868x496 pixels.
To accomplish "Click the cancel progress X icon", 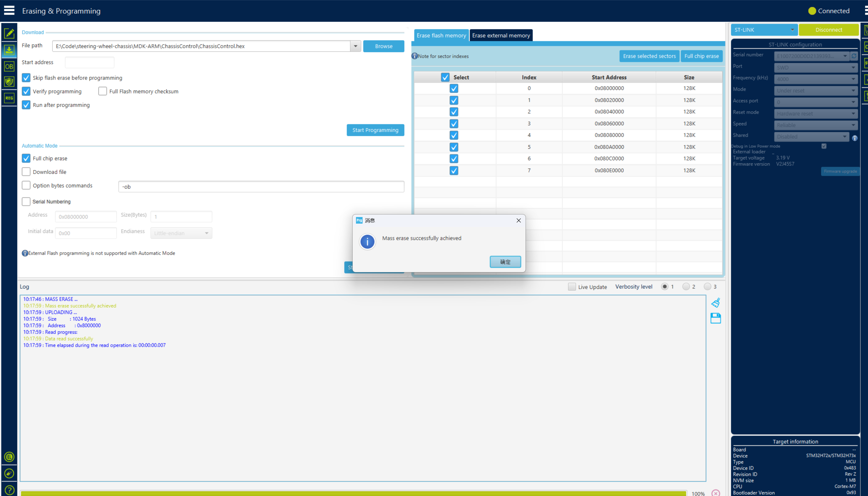I will (716, 493).
